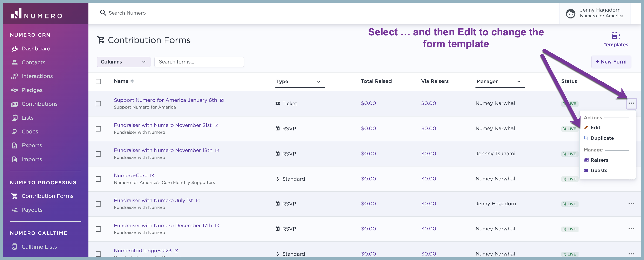Open Fundraiser with Numero November 21st link
Viewport: 644px width, 260px height.
click(163, 125)
